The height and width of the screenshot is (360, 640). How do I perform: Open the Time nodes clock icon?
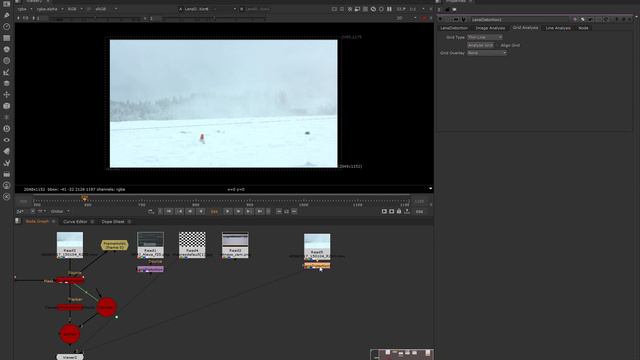[x=6, y=27]
